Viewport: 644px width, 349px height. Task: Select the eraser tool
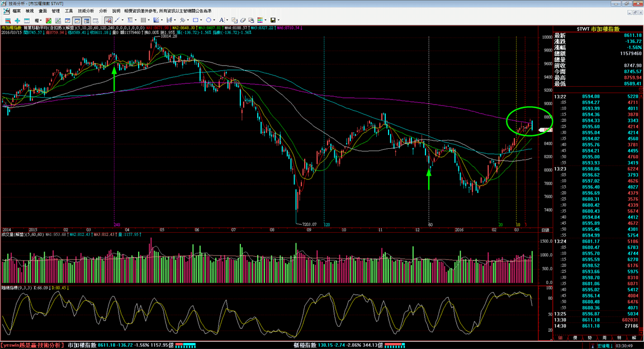(x=243, y=20)
